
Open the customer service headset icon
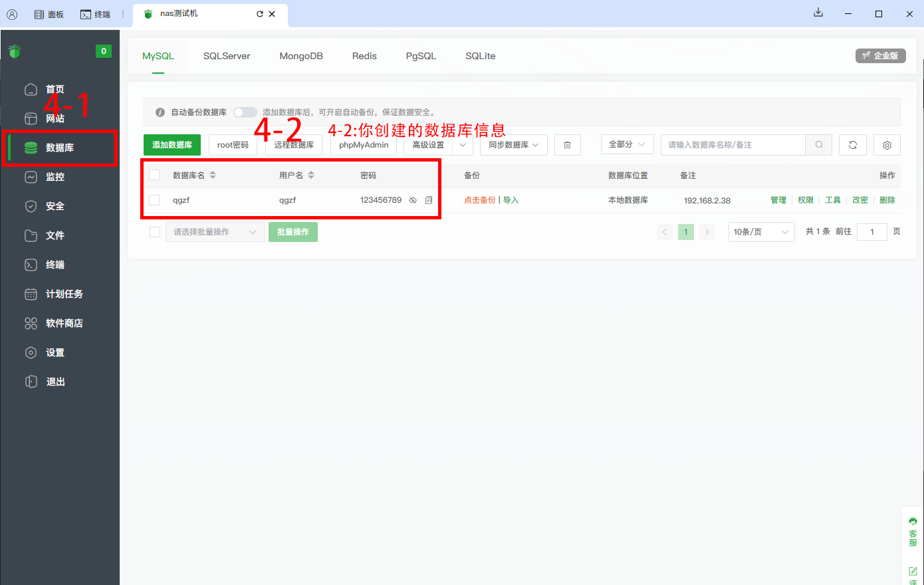pyautogui.click(x=913, y=521)
